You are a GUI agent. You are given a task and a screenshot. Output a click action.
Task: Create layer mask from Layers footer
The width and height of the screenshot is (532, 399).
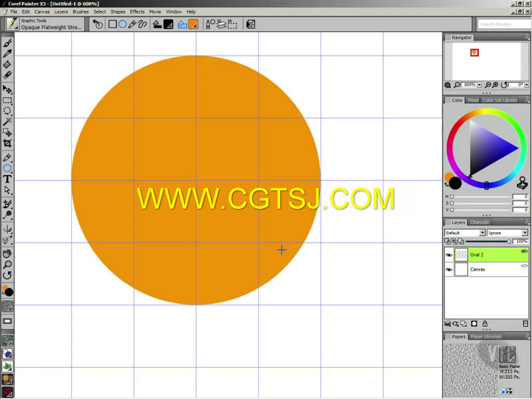(474, 324)
